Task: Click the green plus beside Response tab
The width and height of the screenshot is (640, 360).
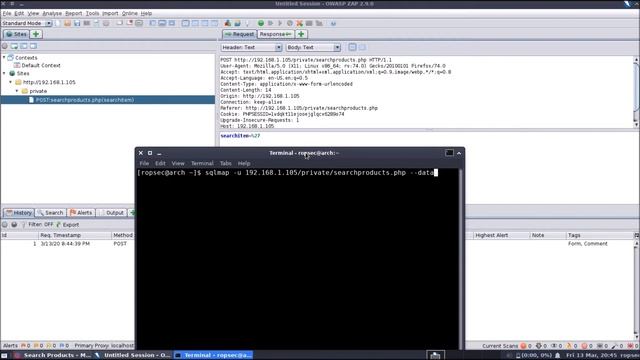Action: tap(301, 34)
